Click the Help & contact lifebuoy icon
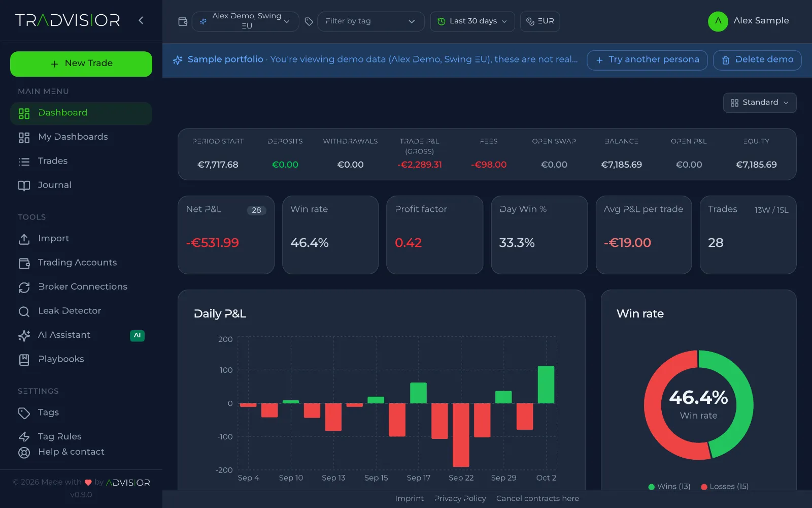812x508 pixels. [24, 452]
